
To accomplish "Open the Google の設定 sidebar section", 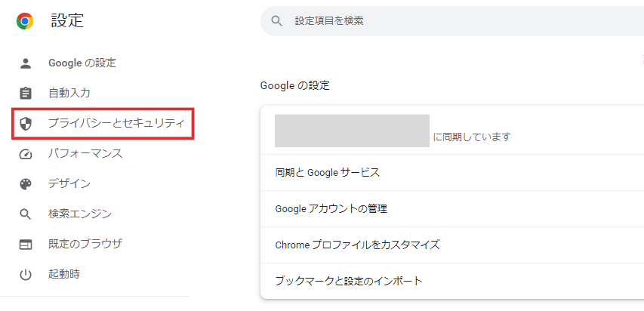I will 82,63.
